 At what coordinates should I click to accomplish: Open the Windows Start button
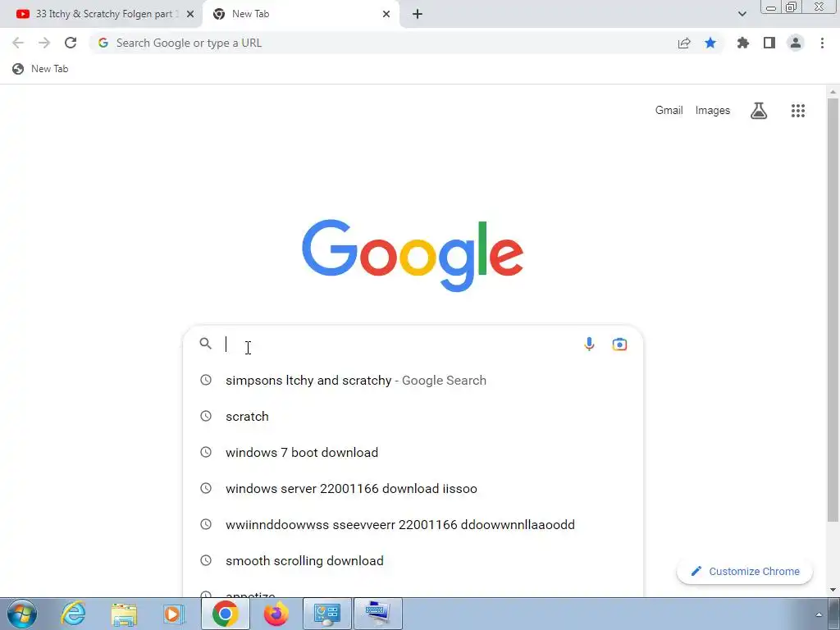pos(22,614)
